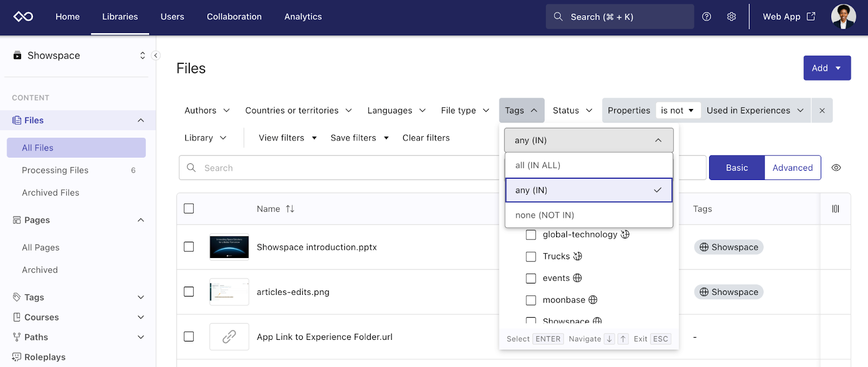Click the infinity logo icon
Image resolution: width=868 pixels, height=367 pixels.
(x=23, y=17)
